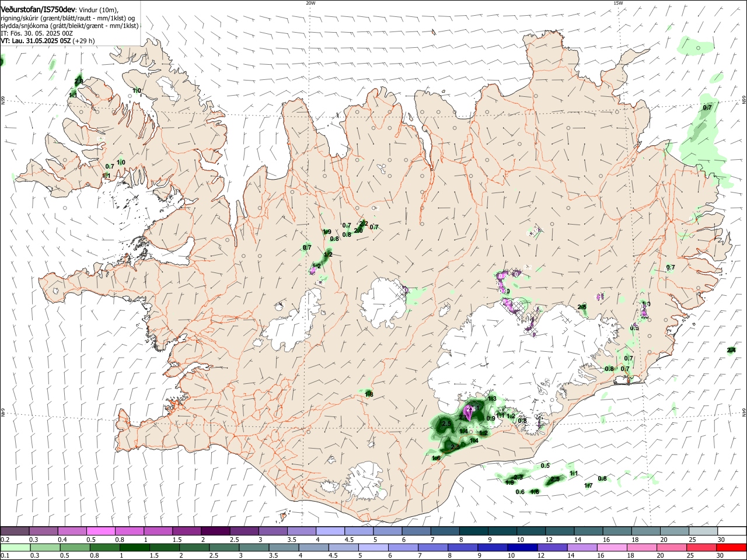
Task: Click the offshore 1.7 precipitation value
Action: [x=589, y=485]
